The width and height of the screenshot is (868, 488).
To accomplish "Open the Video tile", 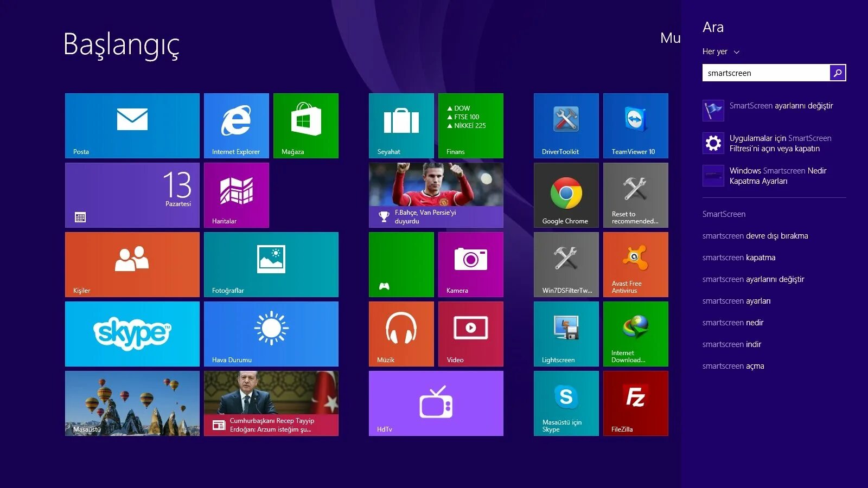I will 471,334.
